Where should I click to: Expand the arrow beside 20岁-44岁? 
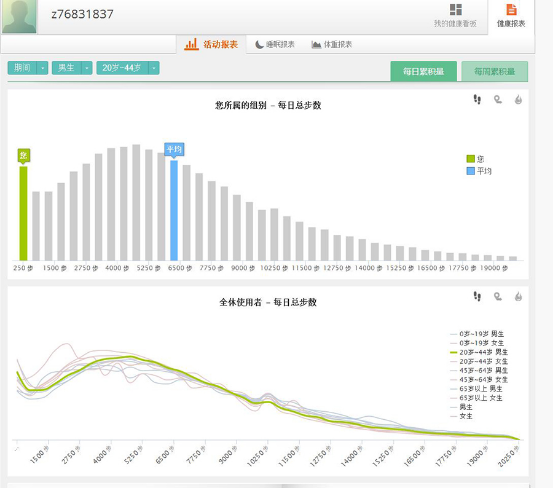(x=154, y=68)
